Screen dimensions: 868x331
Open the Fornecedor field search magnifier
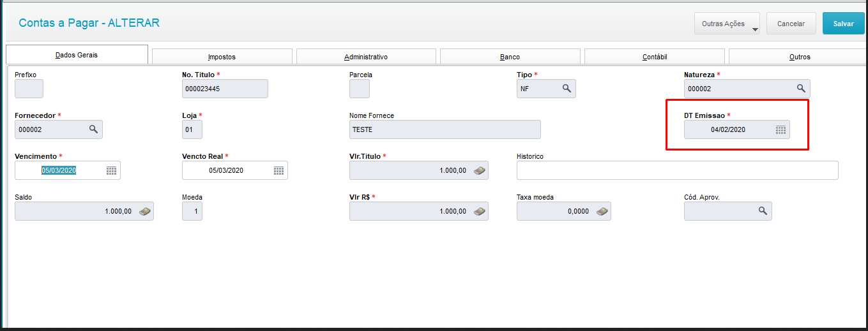pos(93,129)
